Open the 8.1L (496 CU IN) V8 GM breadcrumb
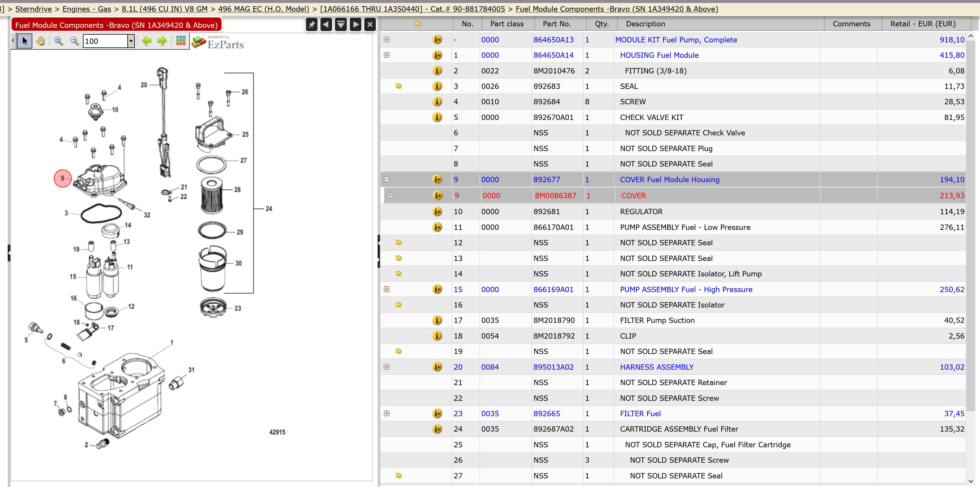This screenshot has width=980, height=487. coord(165,9)
